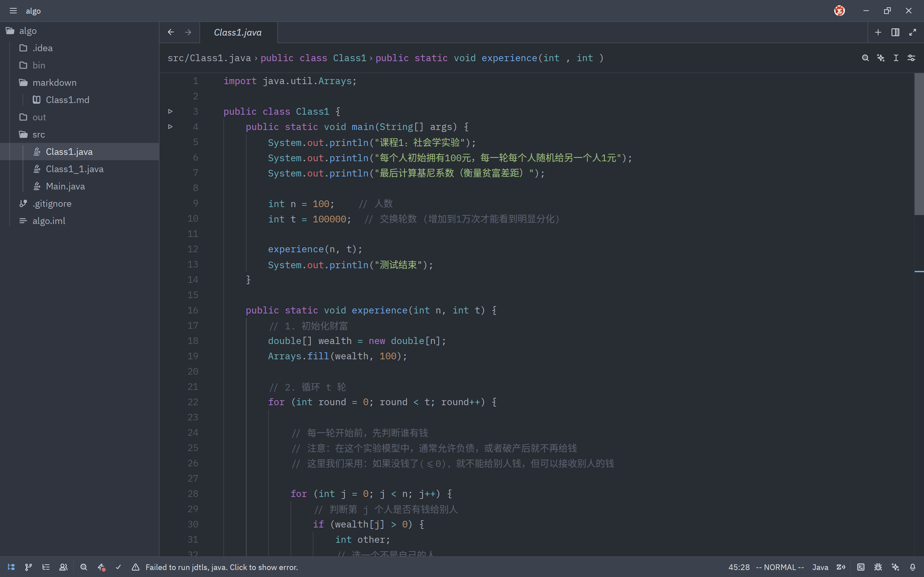Open the Git panel branch icon
This screenshot has height=577, width=924.
point(29,567)
